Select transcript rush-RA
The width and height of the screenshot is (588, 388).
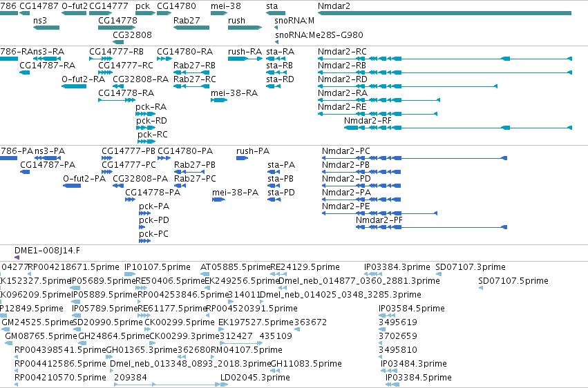coord(245,51)
